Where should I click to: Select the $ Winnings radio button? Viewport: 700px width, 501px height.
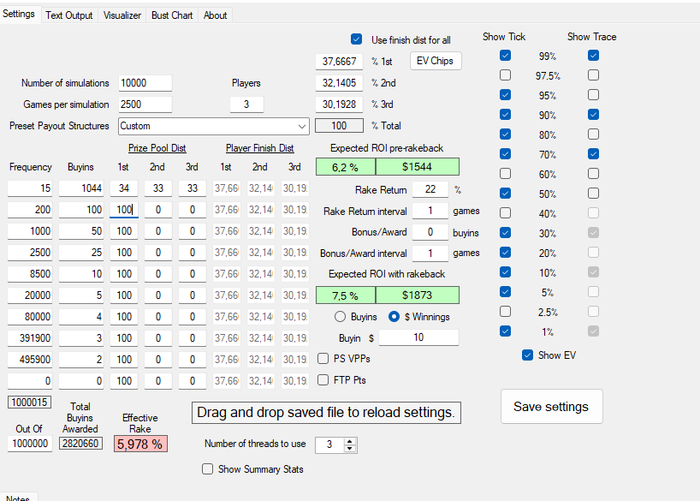pos(394,317)
